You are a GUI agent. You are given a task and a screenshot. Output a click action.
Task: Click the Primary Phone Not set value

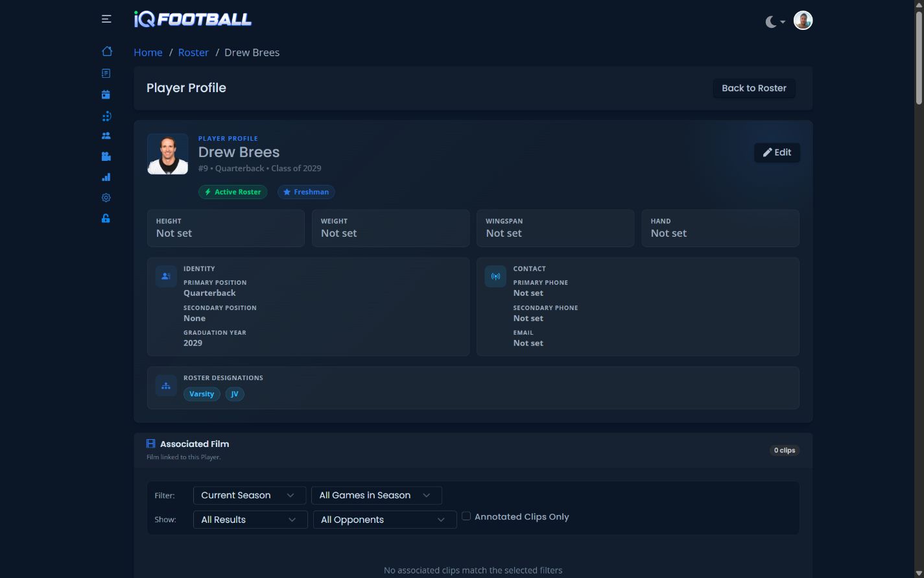click(528, 293)
